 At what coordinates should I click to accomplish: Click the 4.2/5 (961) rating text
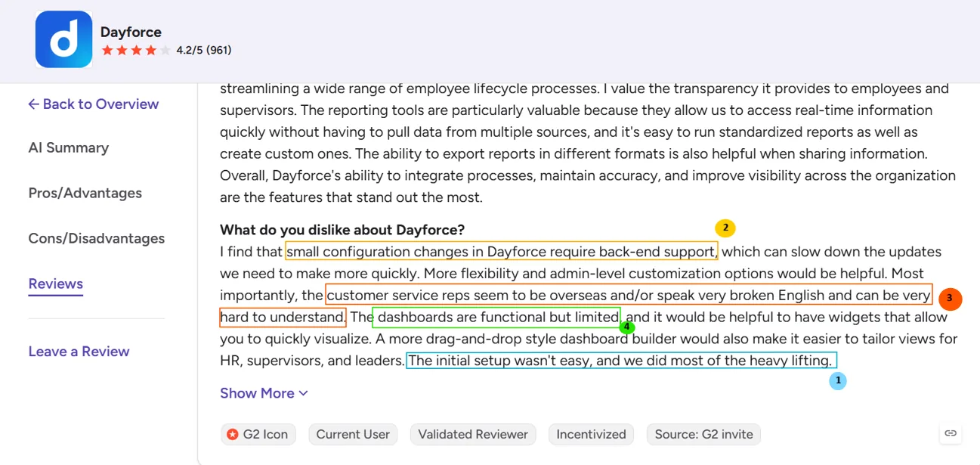click(x=204, y=51)
